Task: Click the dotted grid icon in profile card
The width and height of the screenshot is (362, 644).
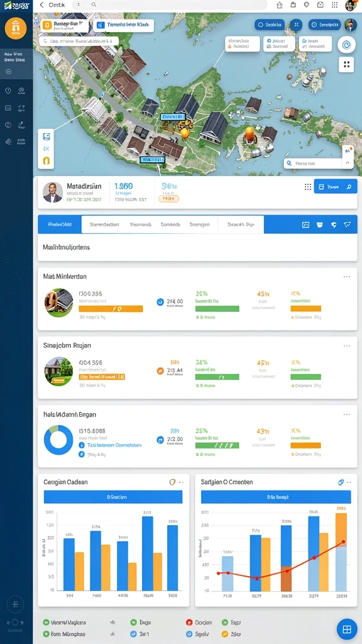Action: click(x=308, y=187)
